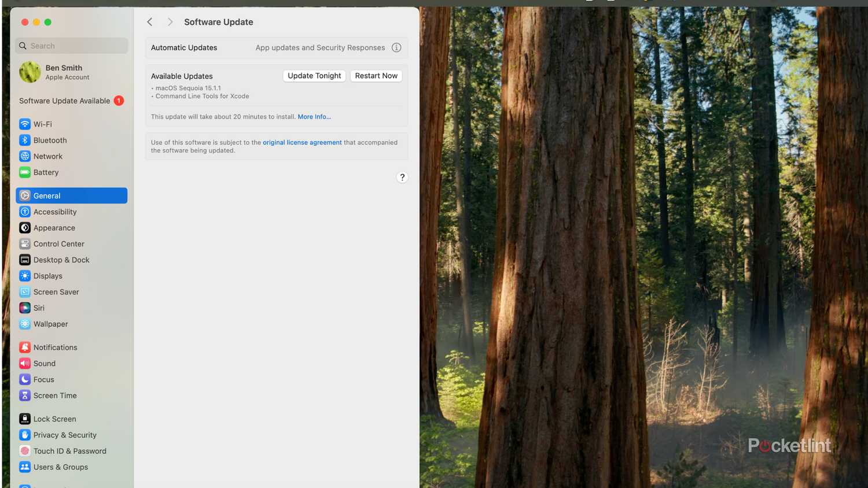This screenshot has height=488, width=868.
Task: Focus the Search field in the sidebar
Action: (72, 46)
